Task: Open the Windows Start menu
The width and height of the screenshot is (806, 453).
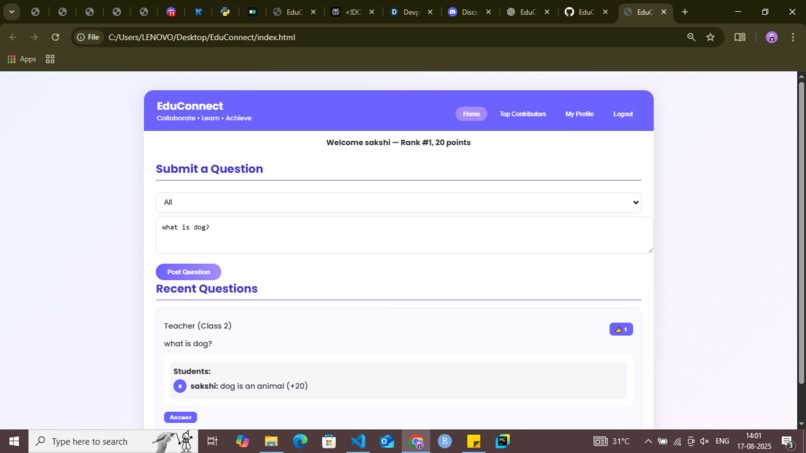Action: pos(14,441)
